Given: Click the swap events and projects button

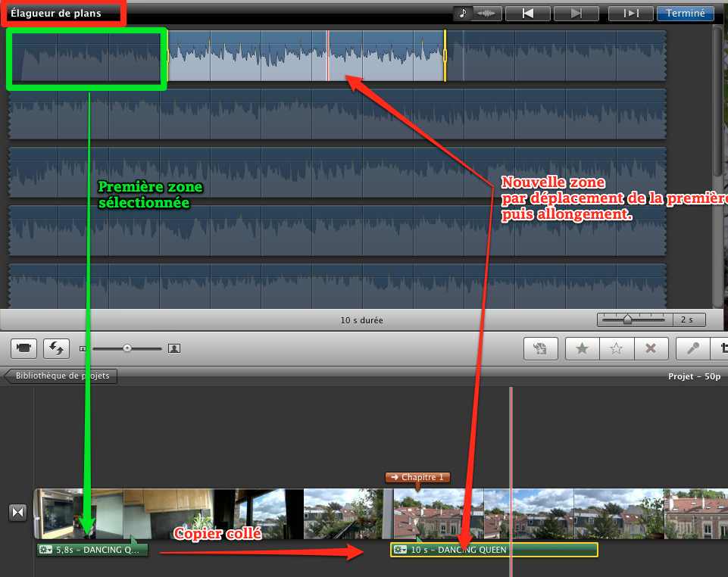Looking at the screenshot, I should (x=55, y=348).
